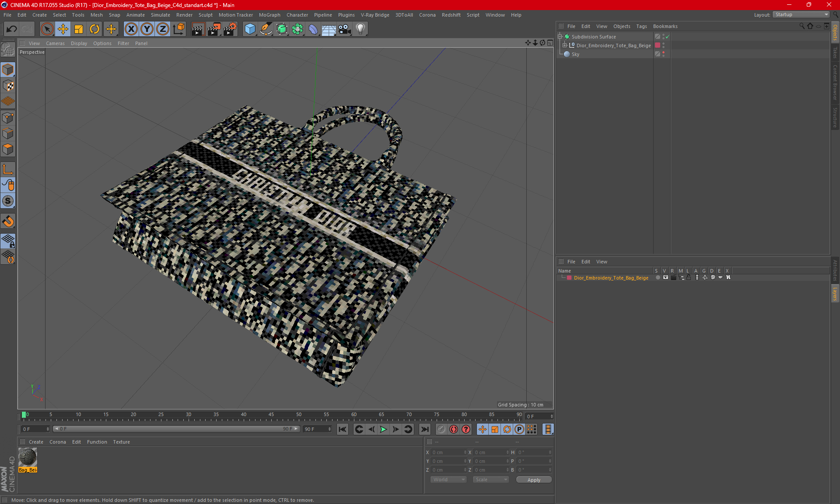Expand the Dior_Embroidery_Tote_Bag_Beige object node
The width and height of the screenshot is (840, 504).
click(565, 45)
